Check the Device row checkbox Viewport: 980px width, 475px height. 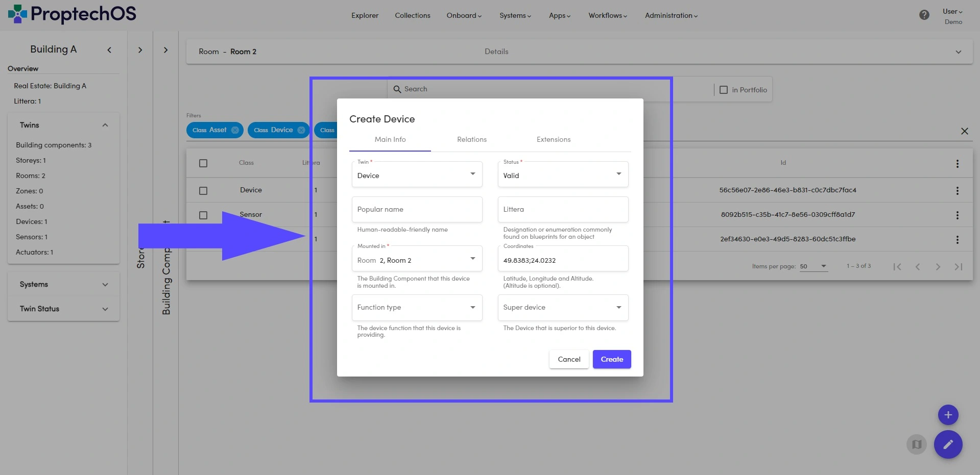[203, 191]
